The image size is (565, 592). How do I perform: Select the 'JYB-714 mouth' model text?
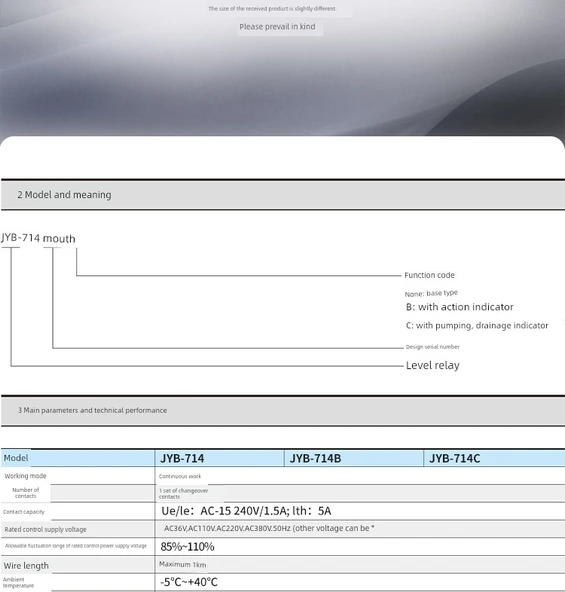tap(38, 238)
